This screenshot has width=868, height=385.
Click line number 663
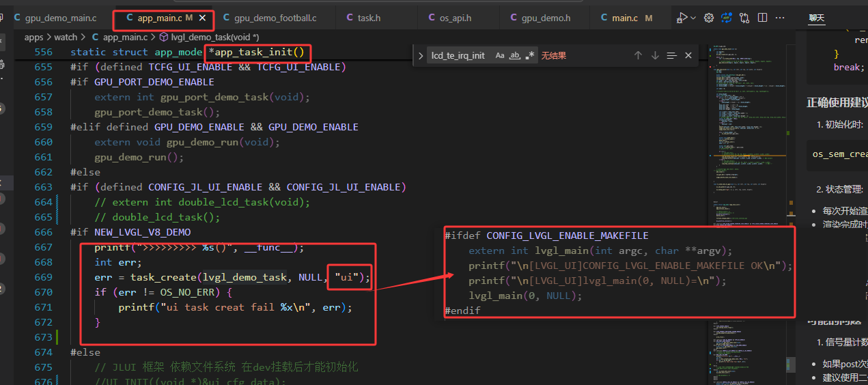click(43, 187)
